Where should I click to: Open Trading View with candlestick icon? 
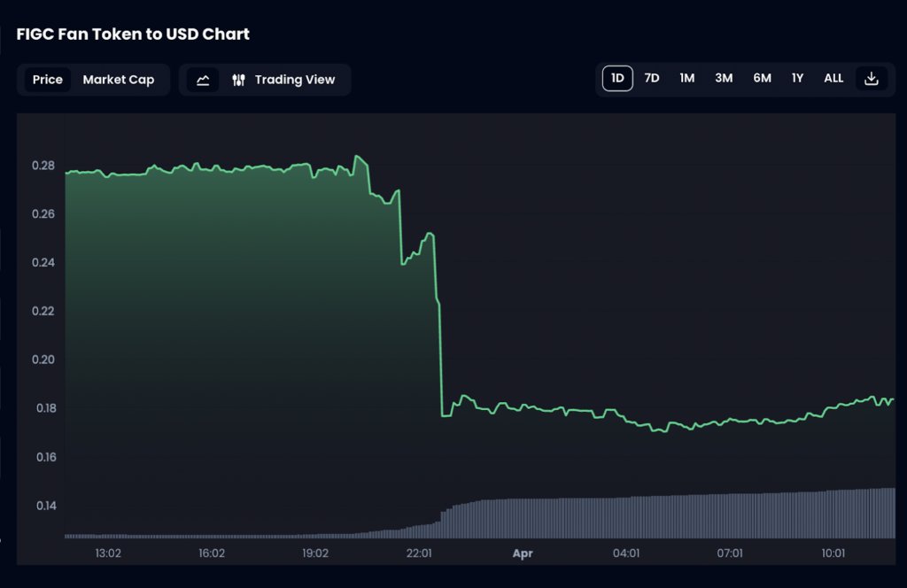point(285,80)
